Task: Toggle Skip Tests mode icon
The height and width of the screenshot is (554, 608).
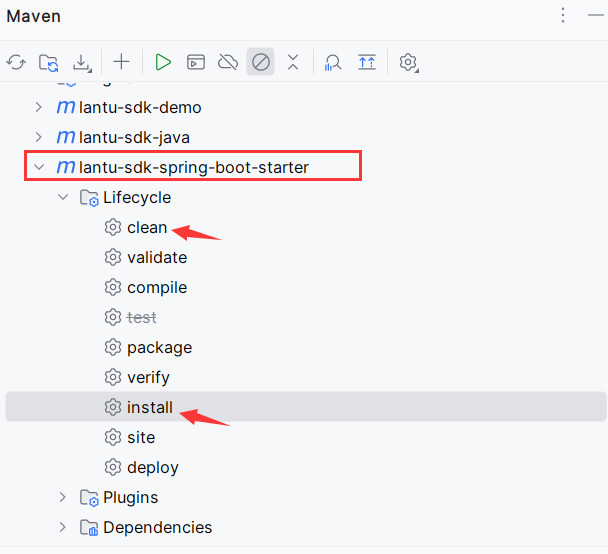Action: [x=261, y=62]
